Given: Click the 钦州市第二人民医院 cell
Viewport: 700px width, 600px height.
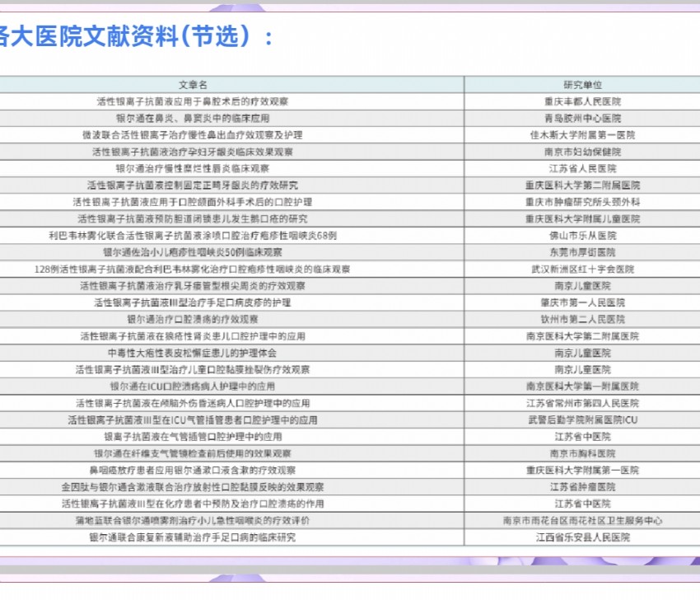Looking at the screenshot, I should point(582,319).
